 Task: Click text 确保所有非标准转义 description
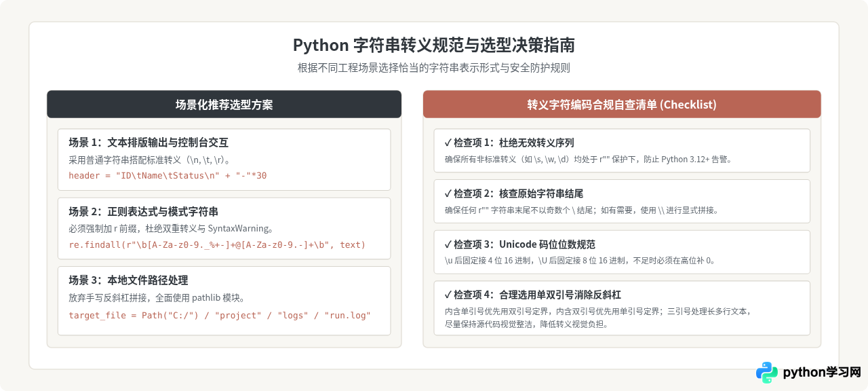pos(588,160)
